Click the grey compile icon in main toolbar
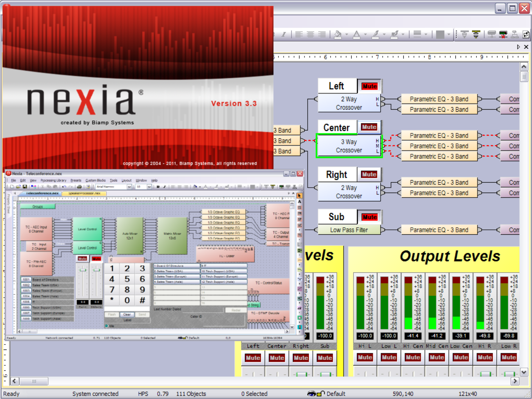532x399 pixels. pos(464,35)
